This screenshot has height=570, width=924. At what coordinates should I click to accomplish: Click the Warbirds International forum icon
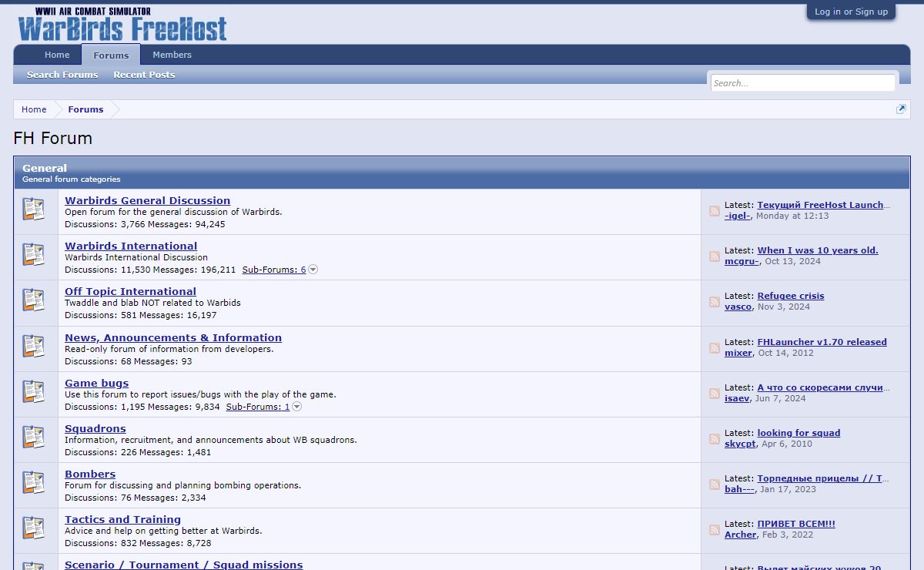[x=33, y=255]
